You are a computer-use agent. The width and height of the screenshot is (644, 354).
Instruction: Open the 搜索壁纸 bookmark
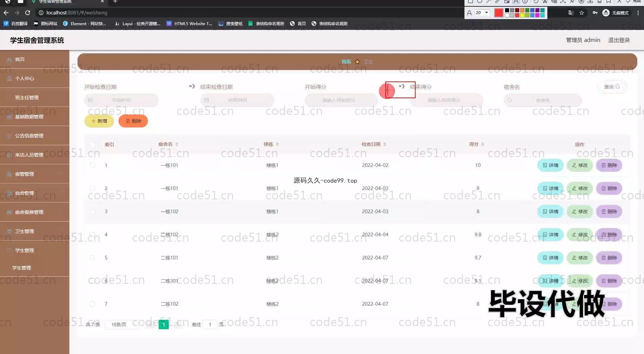pyautogui.click(x=230, y=23)
